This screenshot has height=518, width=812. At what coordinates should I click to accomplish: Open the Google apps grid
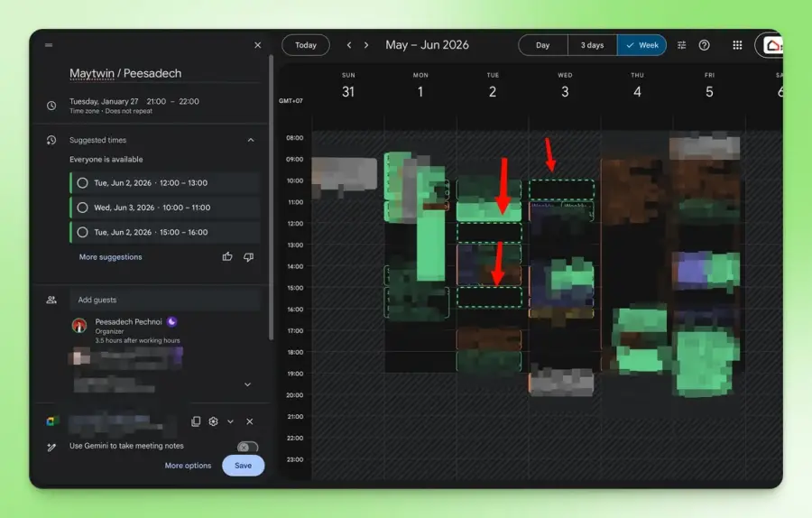point(737,45)
